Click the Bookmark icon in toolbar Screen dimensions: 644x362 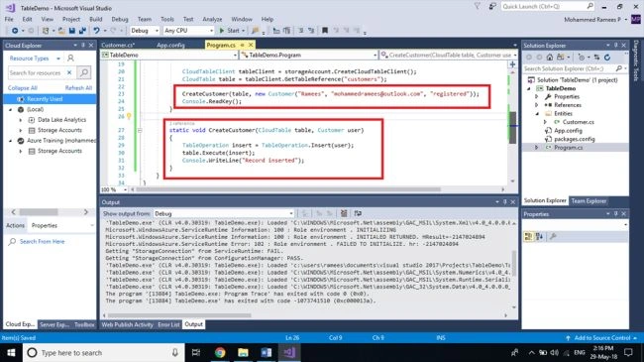coord(324,31)
